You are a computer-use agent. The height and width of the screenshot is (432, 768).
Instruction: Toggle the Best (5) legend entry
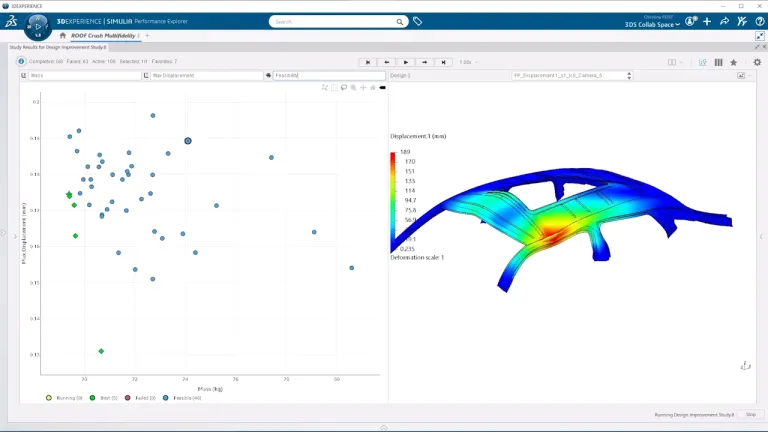click(103, 398)
